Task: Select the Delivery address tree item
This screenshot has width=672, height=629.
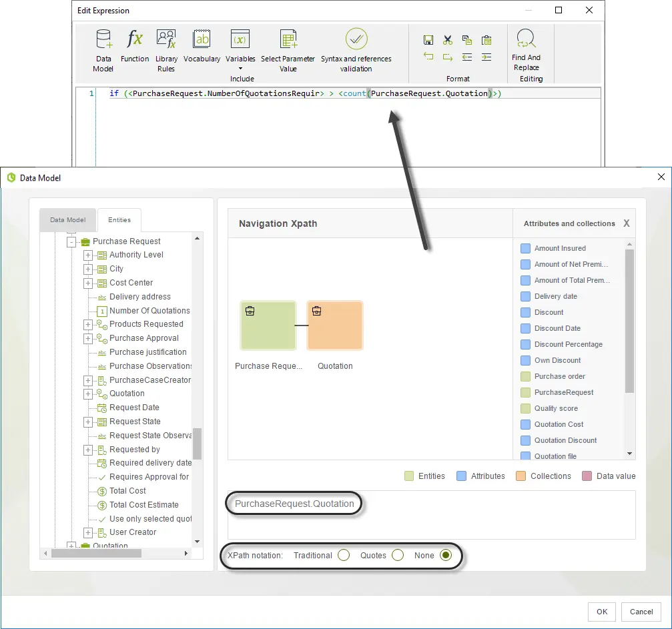Action: tap(139, 297)
